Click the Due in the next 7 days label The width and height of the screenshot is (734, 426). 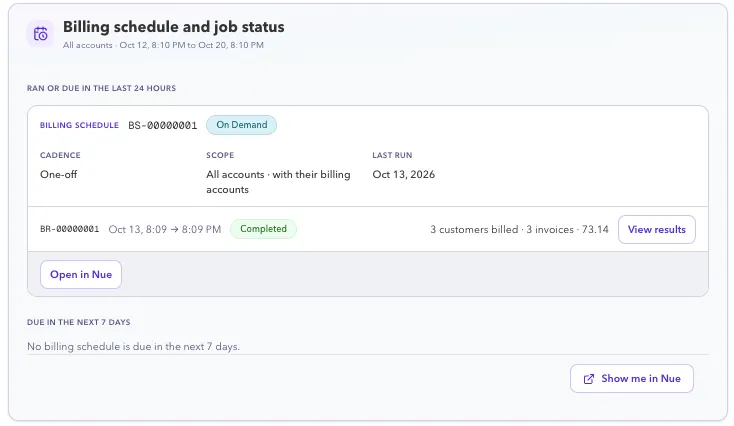point(79,322)
